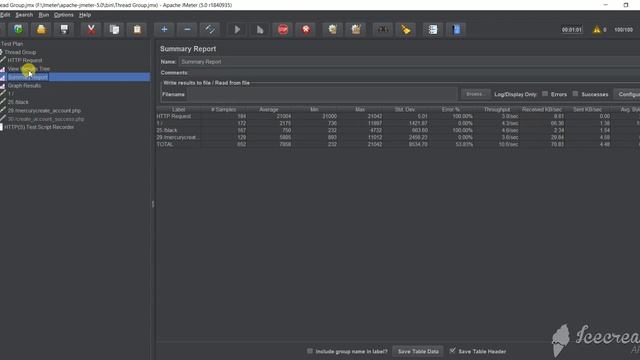Image resolution: width=640 pixels, height=360 pixels.
Task: Open the Templates toolbar icon
Action: pyautogui.click(x=18, y=29)
